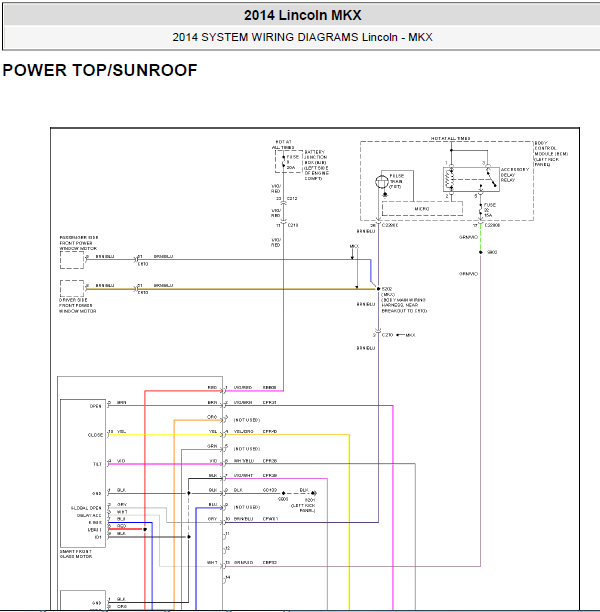Select the 20A fuse in Battery Junction Box
600x612 pixels.
284,162
